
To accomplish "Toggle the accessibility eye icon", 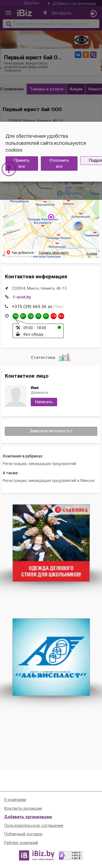I will 82,40.
